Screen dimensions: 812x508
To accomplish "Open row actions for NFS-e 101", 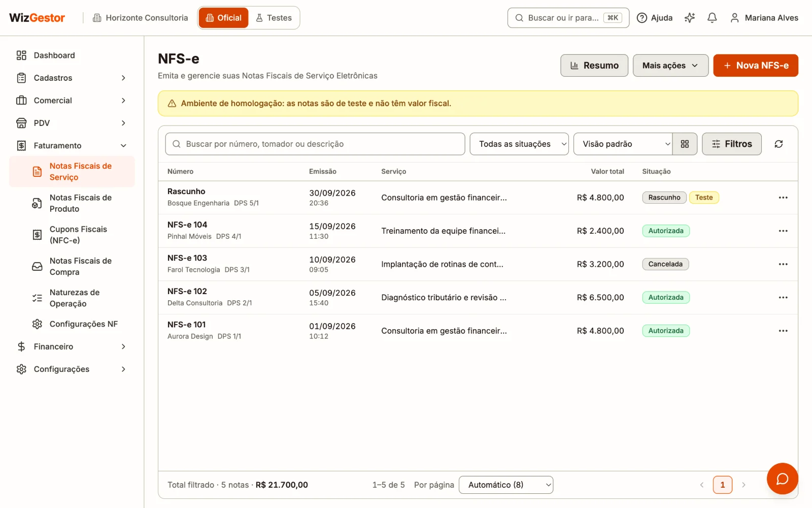I will pyautogui.click(x=783, y=331).
